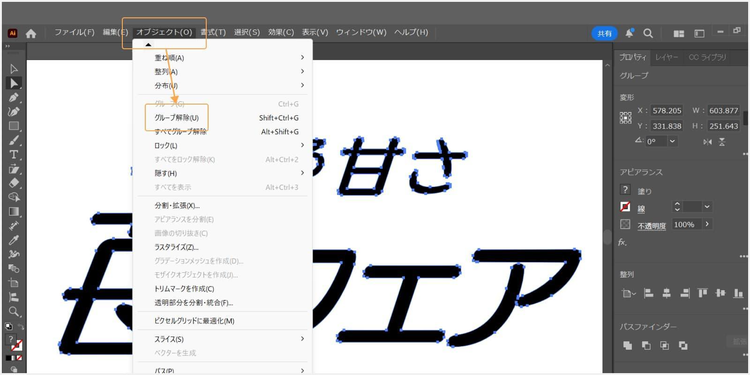Click horizontal align right icon
The image size is (750, 375).
coord(685,293)
